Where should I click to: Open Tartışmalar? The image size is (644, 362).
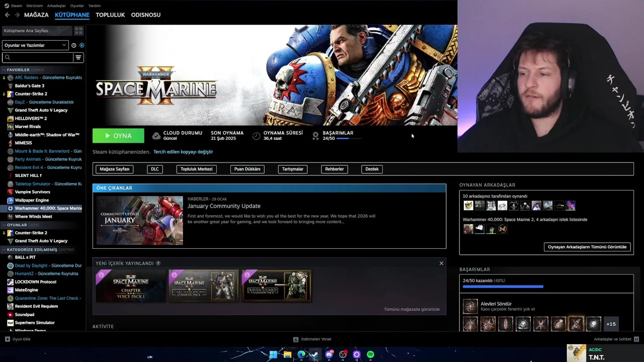292,169
